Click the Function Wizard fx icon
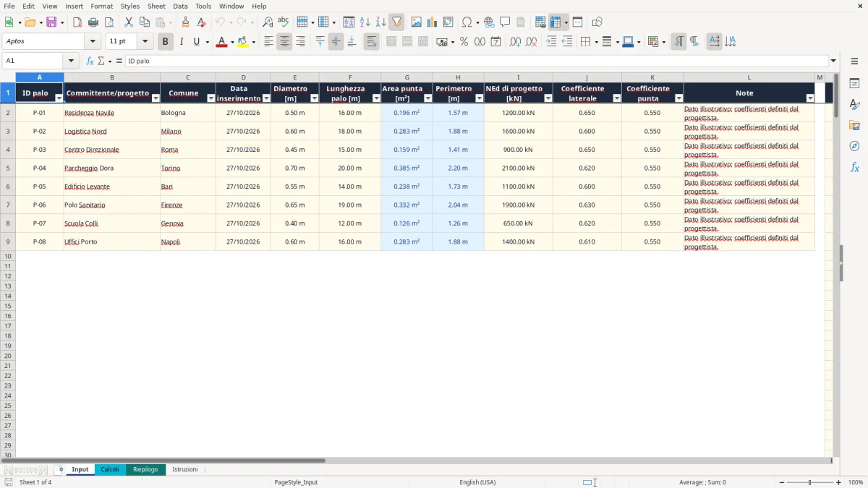 click(90, 61)
